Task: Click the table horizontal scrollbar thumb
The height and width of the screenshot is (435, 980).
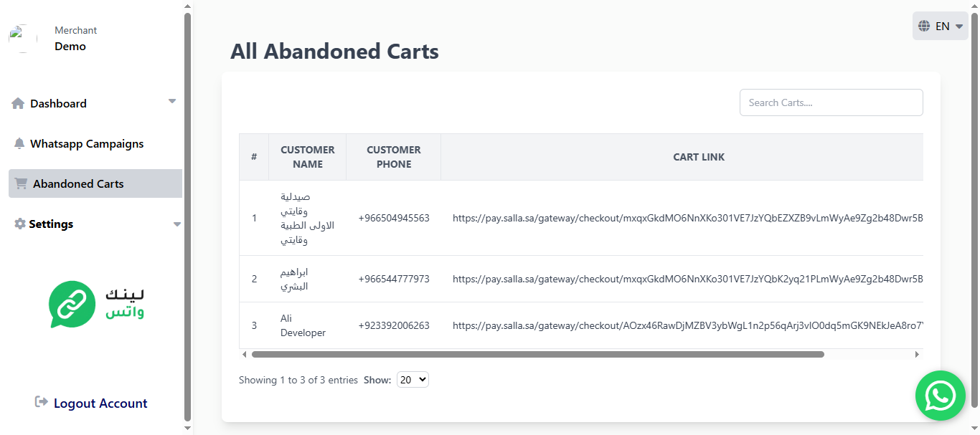Action: point(538,354)
